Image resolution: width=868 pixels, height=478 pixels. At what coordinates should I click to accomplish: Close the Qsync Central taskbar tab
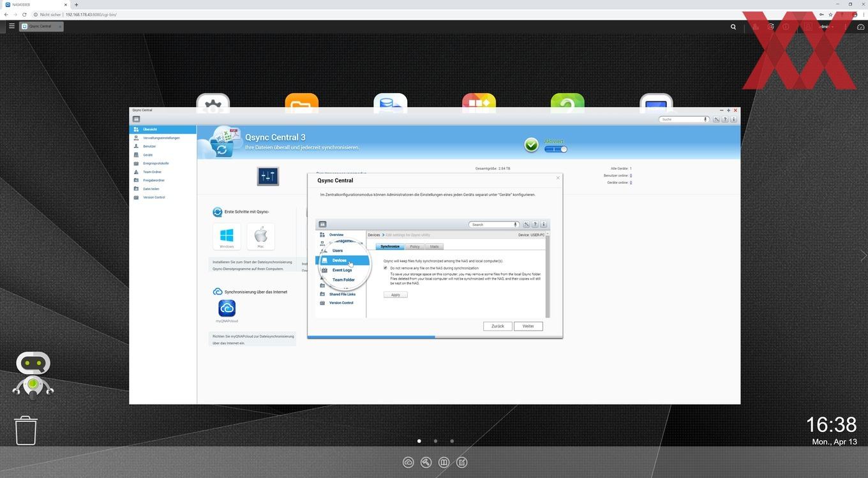click(x=60, y=26)
